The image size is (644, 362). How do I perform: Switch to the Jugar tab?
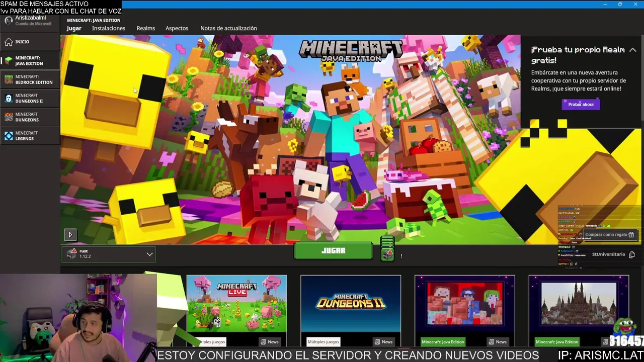pyautogui.click(x=74, y=28)
